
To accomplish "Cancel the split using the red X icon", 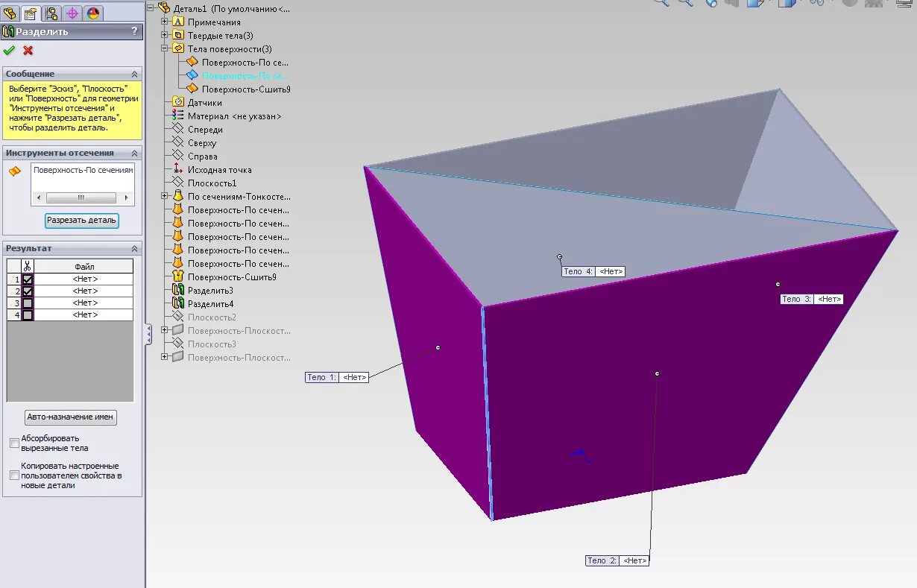I will [27, 51].
